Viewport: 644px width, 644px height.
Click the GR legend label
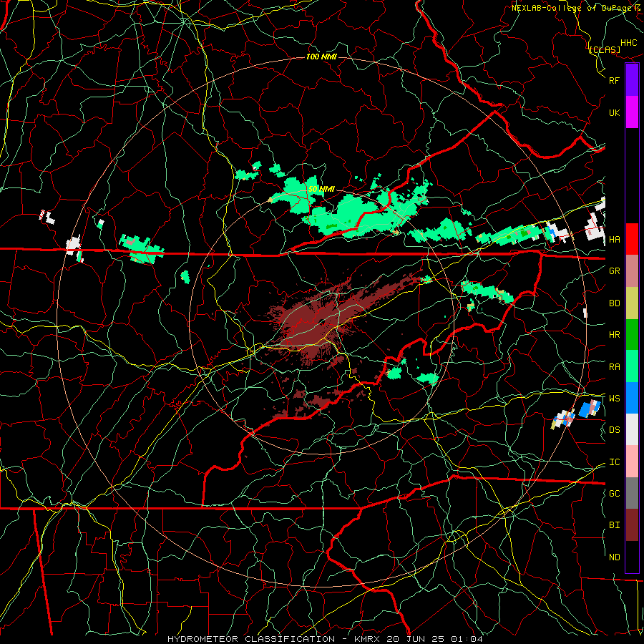point(614,271)
